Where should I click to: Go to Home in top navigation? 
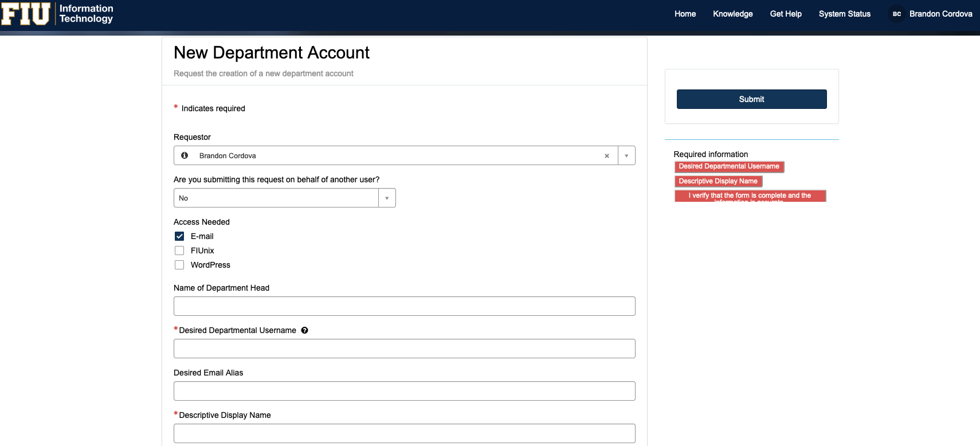(x=685, y=14)
